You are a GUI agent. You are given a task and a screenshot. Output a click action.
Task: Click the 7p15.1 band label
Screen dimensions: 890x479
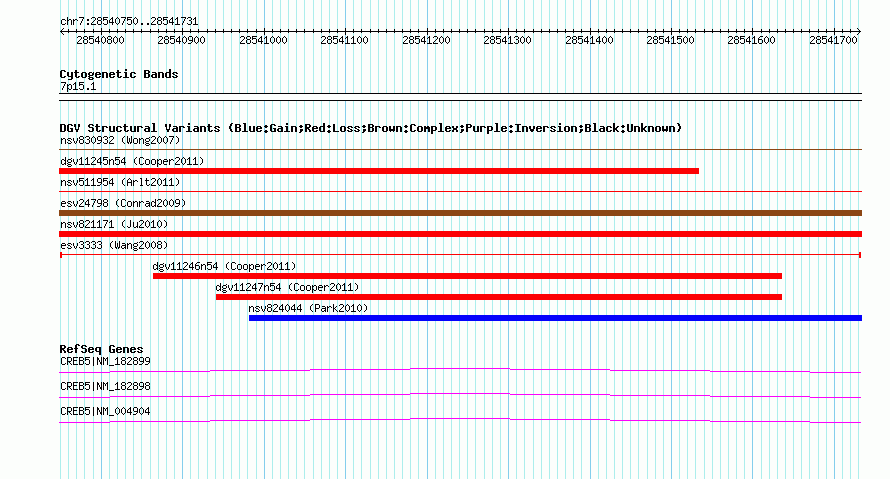[x=78, y=86]
